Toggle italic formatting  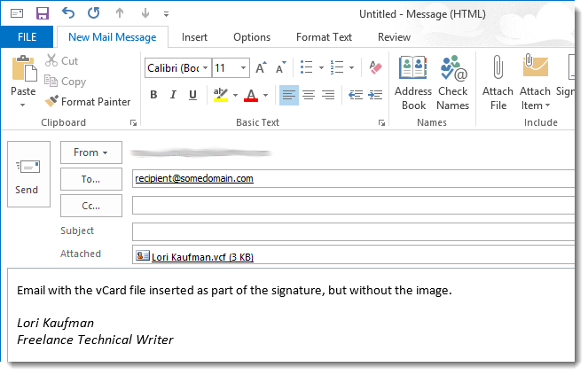coord(175,96)
